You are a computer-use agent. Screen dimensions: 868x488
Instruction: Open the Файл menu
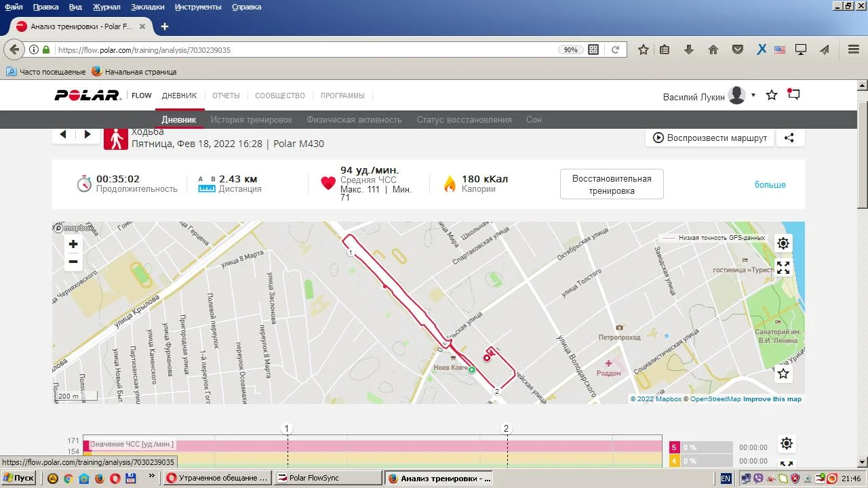(14, 7)
